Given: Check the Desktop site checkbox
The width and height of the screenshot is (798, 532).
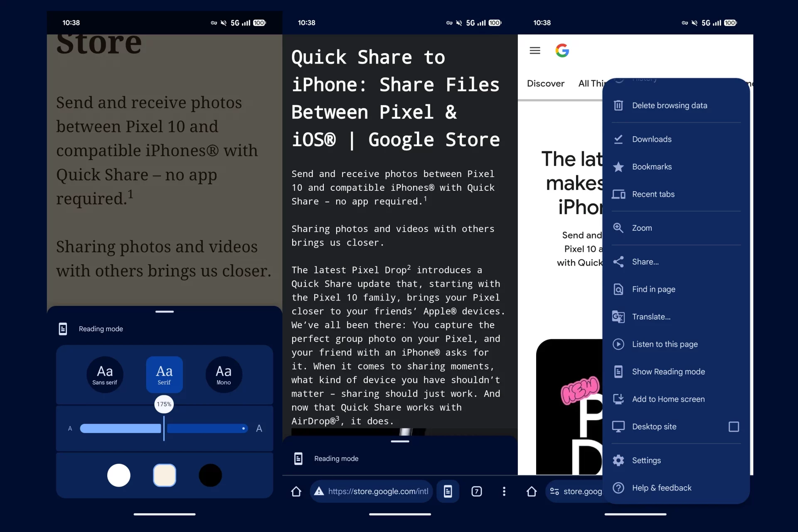Looking at the screenshot, I should coord(734,426).
